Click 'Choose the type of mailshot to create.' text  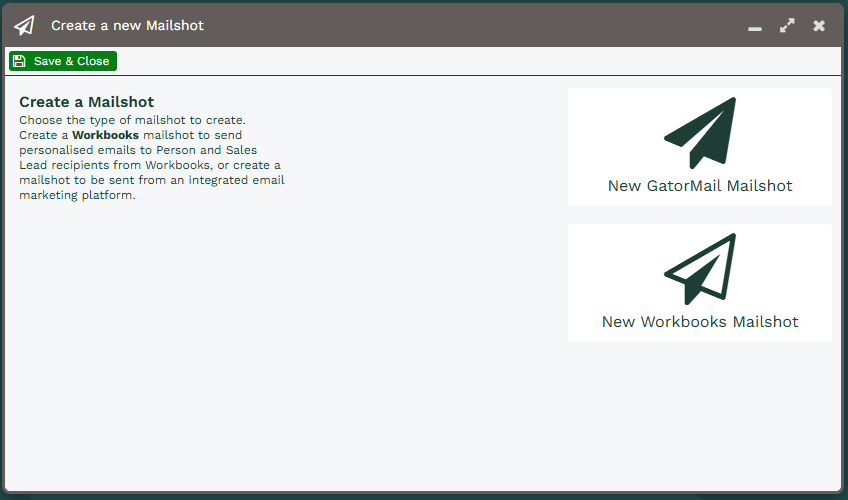pyautogui.click(x=132, y=120)
